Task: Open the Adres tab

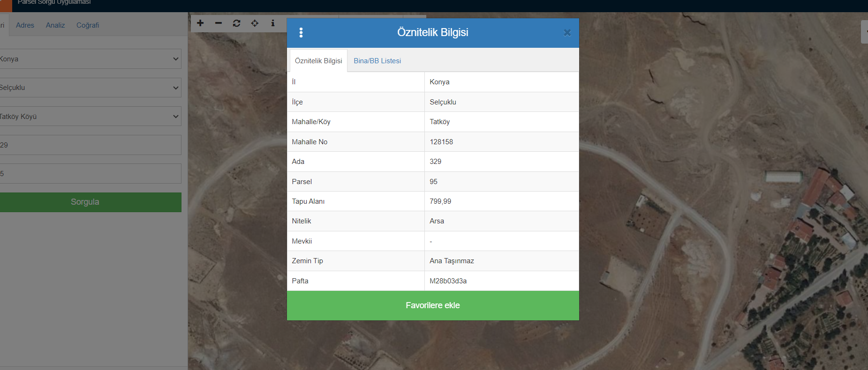Action: [25, 25]
